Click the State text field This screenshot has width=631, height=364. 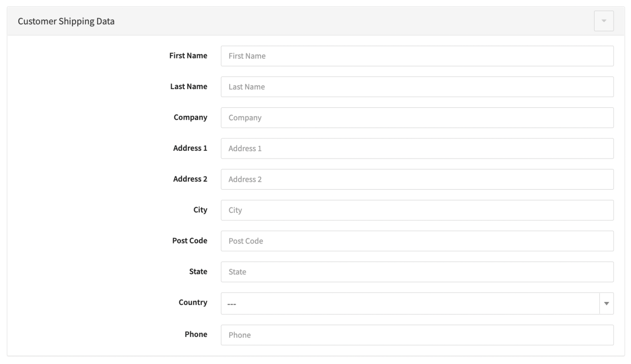click(417, 272)
